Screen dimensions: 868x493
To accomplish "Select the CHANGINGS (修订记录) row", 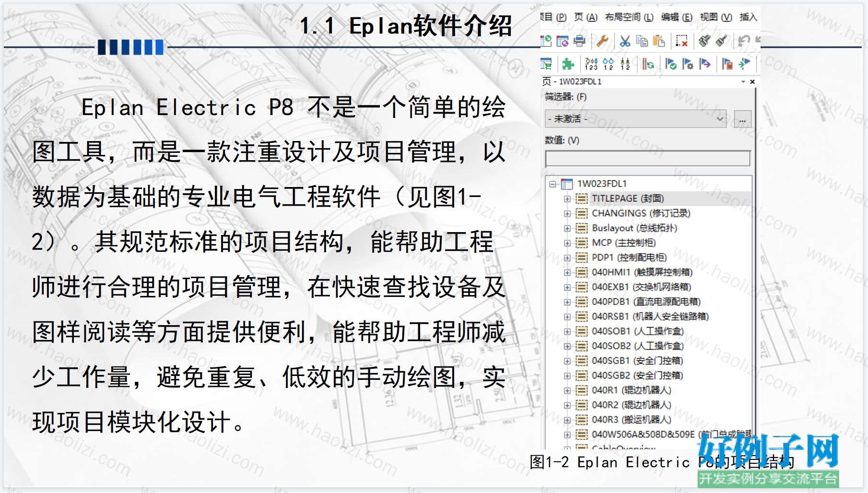I will (641, 213).
